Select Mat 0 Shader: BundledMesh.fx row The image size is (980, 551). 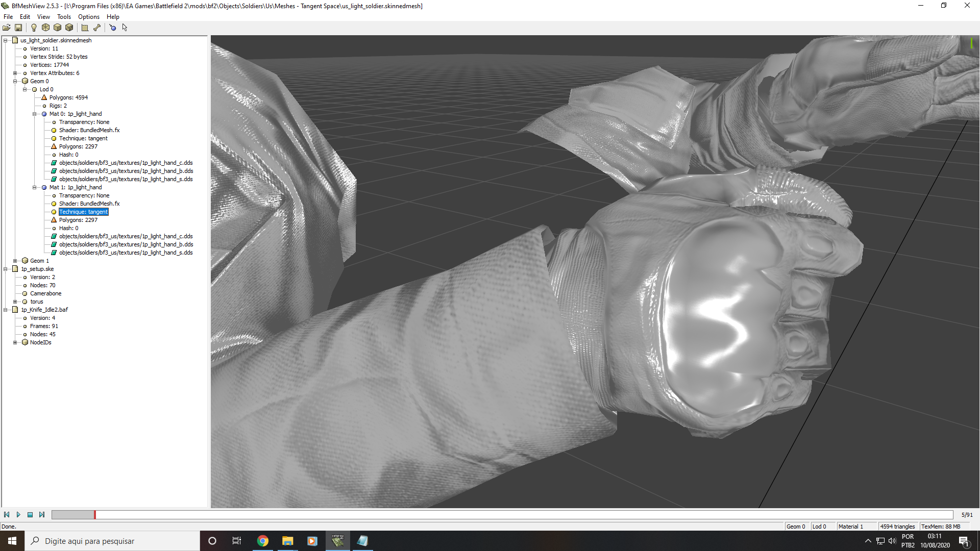[x=89, y=130]
